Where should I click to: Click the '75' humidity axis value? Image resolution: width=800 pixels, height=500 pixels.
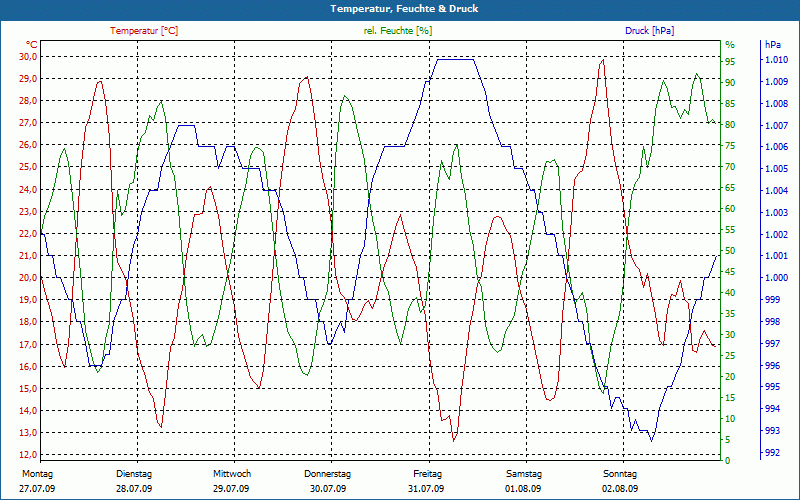730,146
